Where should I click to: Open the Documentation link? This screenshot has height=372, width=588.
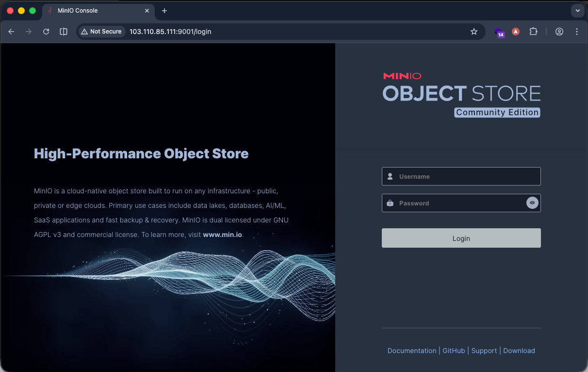pos(412,351)
